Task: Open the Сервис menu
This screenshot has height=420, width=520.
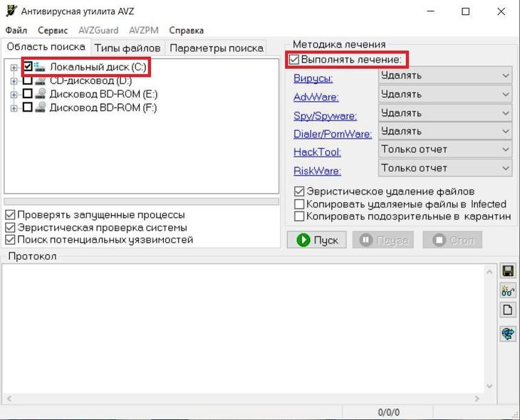Action: click(x=53, y=31)
